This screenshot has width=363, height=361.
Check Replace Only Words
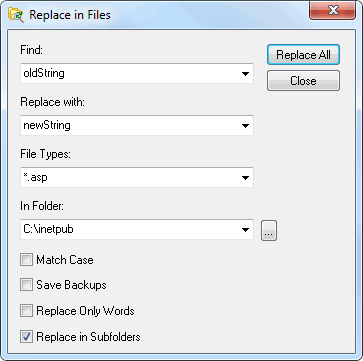[x=26, y=311]
